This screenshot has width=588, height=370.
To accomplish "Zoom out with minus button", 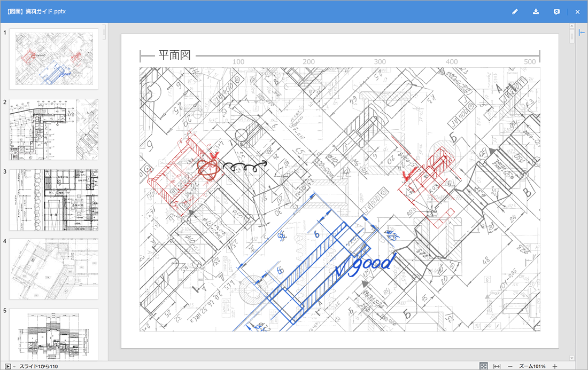I will tap(510, 366).
